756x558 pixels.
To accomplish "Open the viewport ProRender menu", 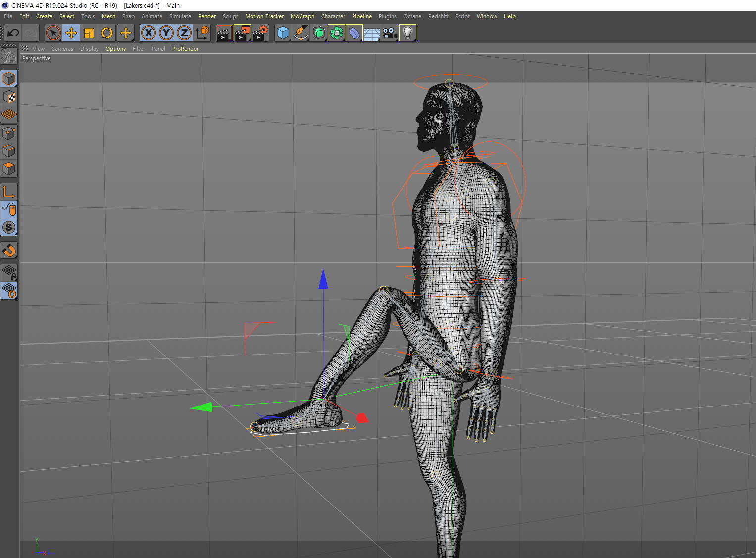I will [x=185, y=49].
